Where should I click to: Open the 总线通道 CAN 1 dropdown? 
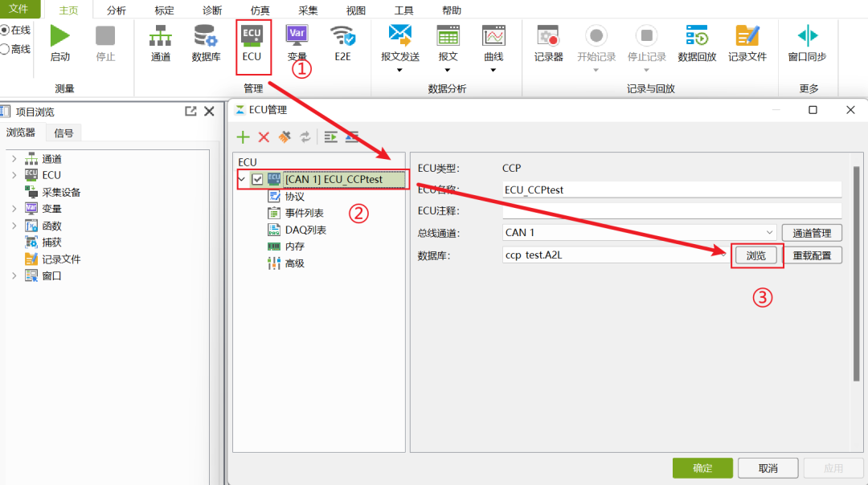click(769, 232)
